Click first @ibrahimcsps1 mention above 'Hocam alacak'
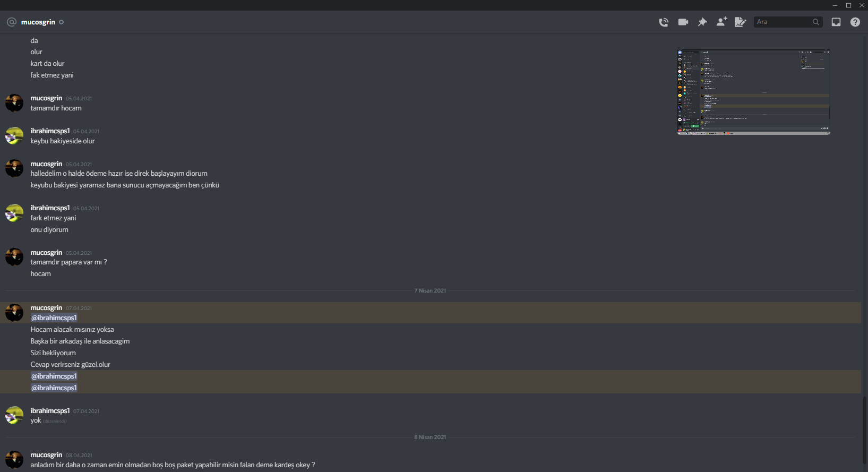 tap(54, 317)
